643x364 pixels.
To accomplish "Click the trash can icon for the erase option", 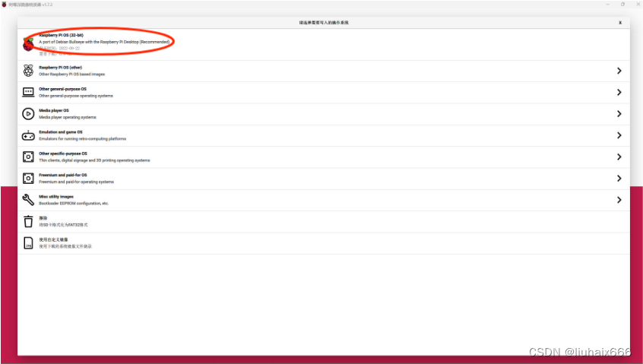I will [28, 221].
